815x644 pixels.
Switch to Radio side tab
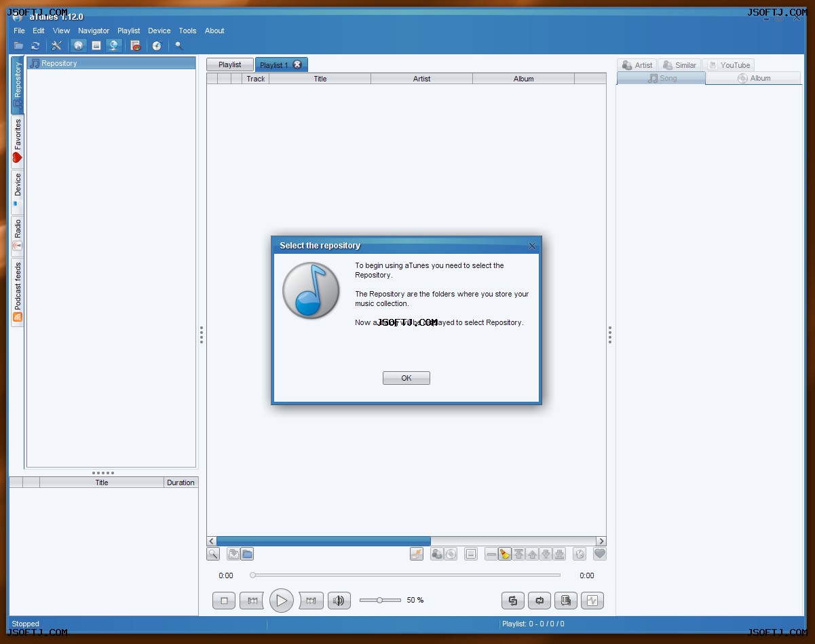(18, 235)
